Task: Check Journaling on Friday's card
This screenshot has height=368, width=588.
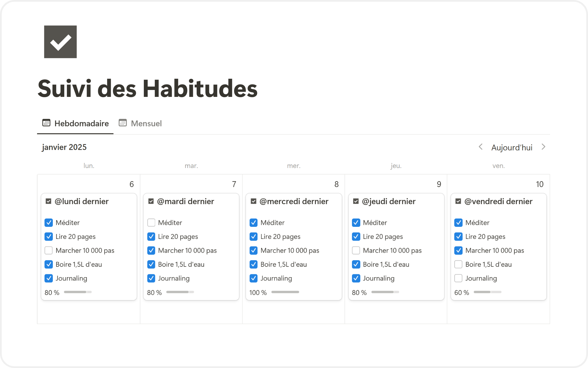Action: pos(459,278)
